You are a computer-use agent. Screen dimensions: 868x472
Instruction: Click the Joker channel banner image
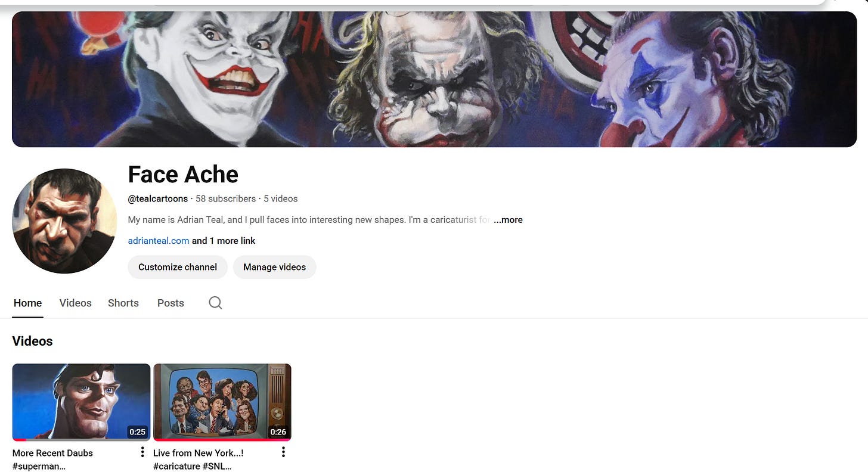pos(434,79)
